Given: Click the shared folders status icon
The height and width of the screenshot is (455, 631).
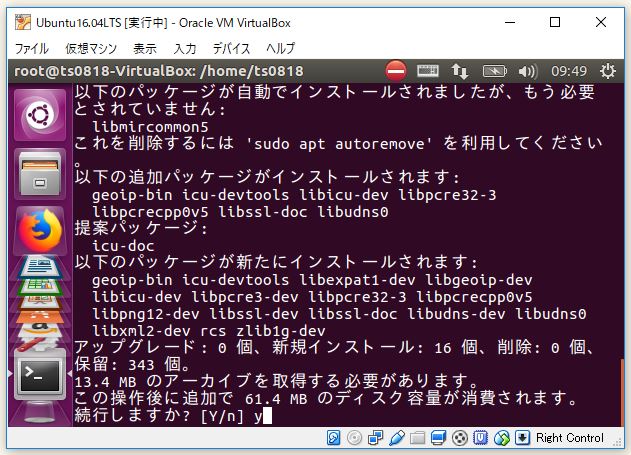Looking at the screenshot, I should pyautogui.click(x=418, y=438).
